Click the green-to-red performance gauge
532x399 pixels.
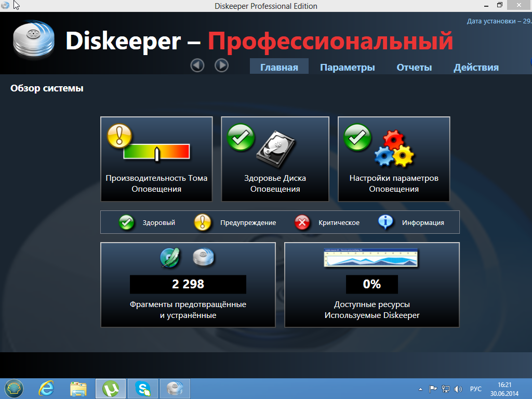[x=156, y=152]
